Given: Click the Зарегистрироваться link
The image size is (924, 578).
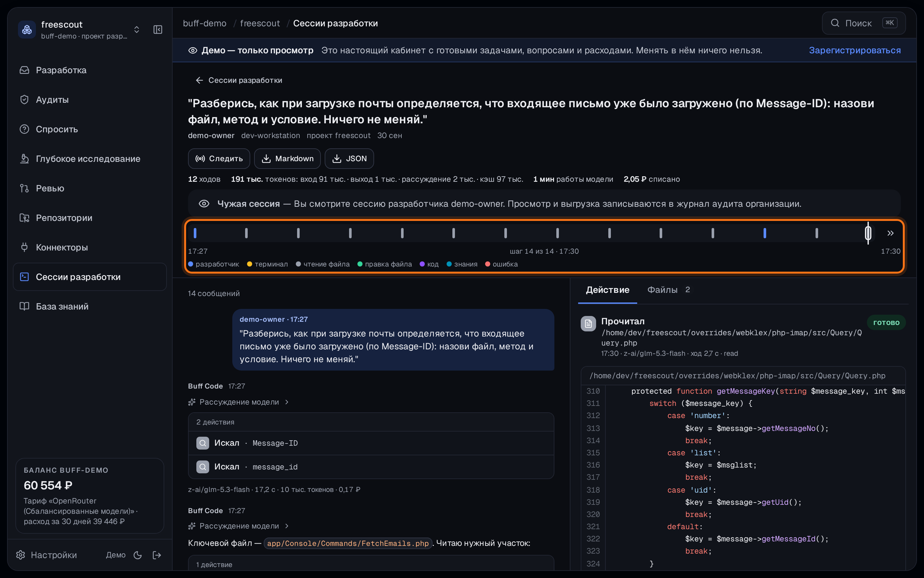Looking at the screenshot, I should [854, 50].
